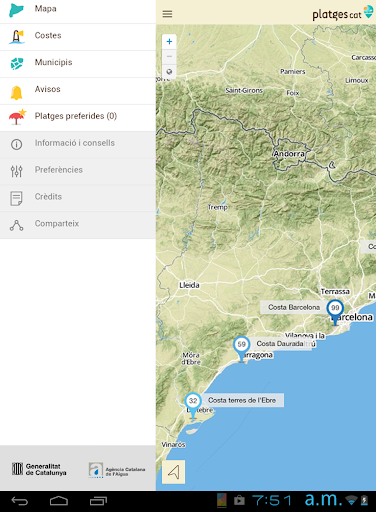The image size is (376, 512).
Task: Switch map layer with globe button
Action: pyautogui.click(x=169, y=72)
